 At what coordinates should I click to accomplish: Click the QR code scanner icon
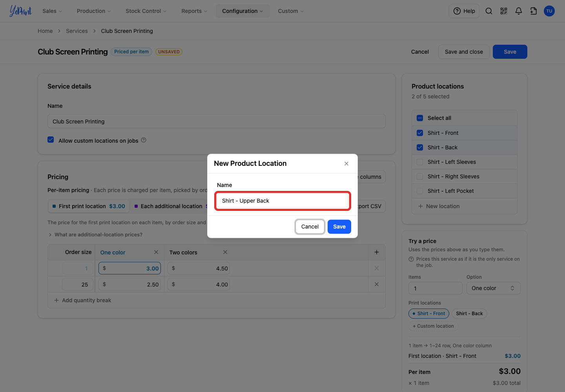[504, 11]
